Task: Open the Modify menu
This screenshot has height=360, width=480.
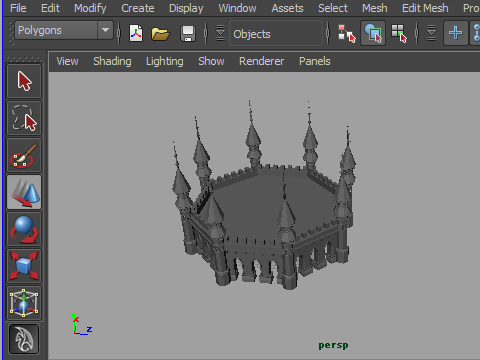Action: coord(90,8)
